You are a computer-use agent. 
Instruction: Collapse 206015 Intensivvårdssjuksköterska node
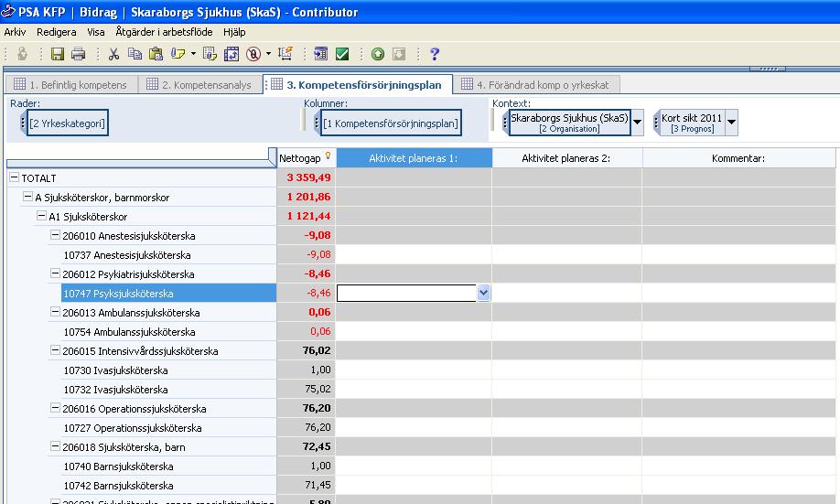pos(55,350)
